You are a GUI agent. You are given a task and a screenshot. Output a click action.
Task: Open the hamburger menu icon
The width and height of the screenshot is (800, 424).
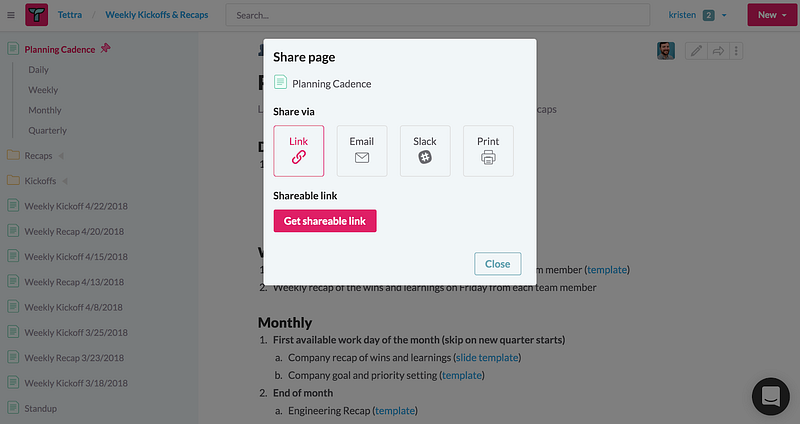[x=11, y=15]
